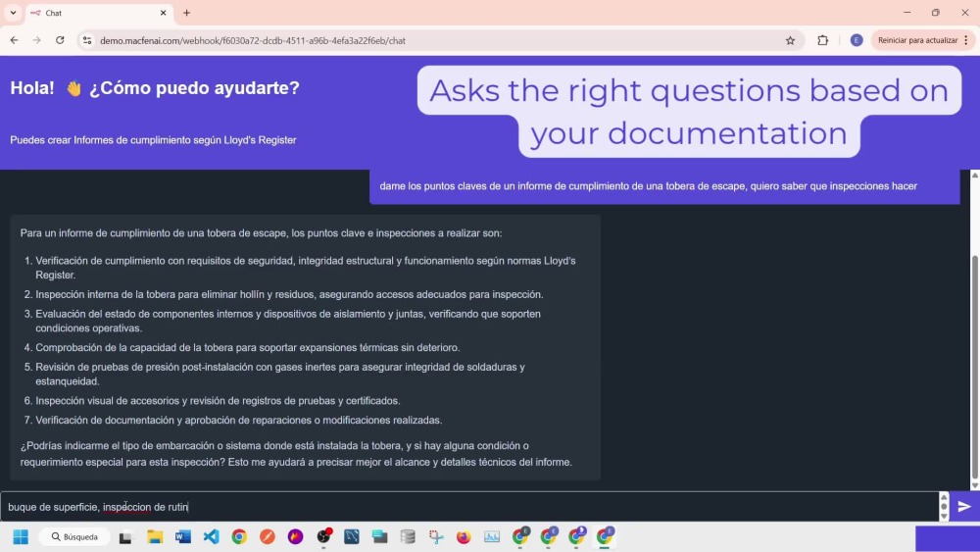
Task: Open MySQL Workbench from taskbar
Action: pos(351,537)
